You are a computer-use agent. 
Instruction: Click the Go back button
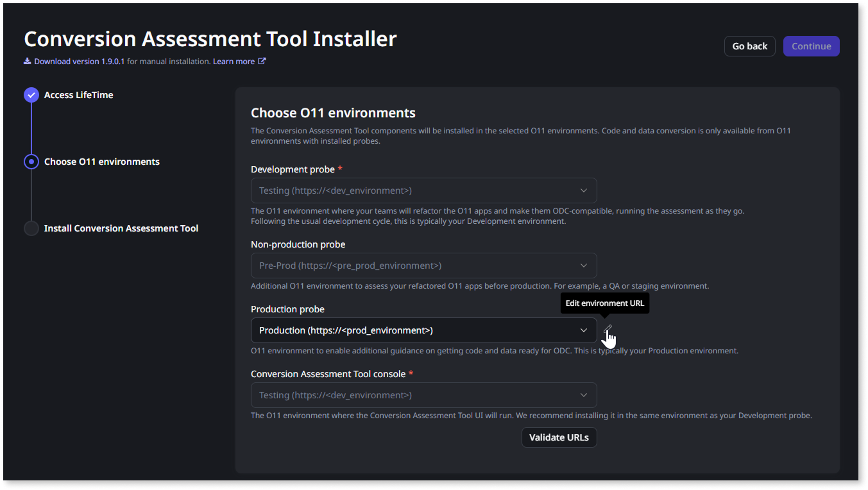(749, 46)
